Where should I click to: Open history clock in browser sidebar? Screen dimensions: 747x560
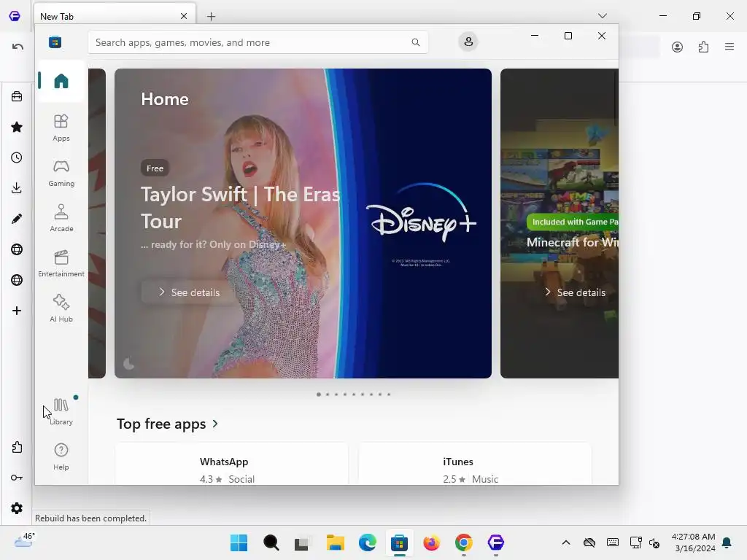point(17,157)
